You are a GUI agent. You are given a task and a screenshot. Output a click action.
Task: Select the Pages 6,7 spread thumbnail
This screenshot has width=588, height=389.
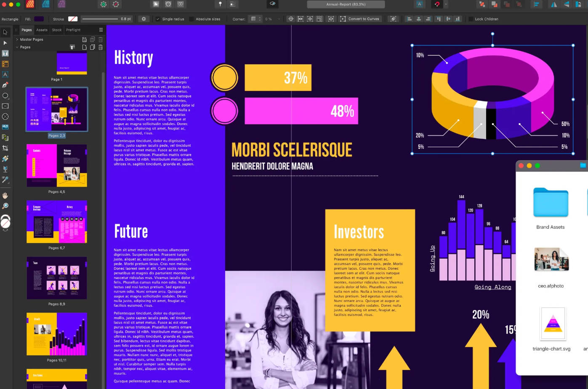point(56,222)
